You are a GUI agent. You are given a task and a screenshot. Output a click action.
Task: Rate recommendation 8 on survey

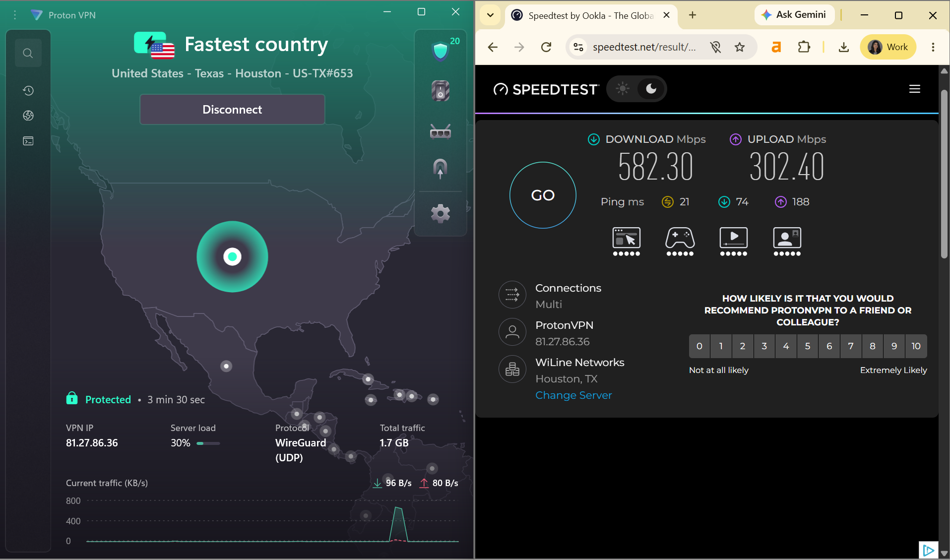pyautogui.click(x=873, y=346)
